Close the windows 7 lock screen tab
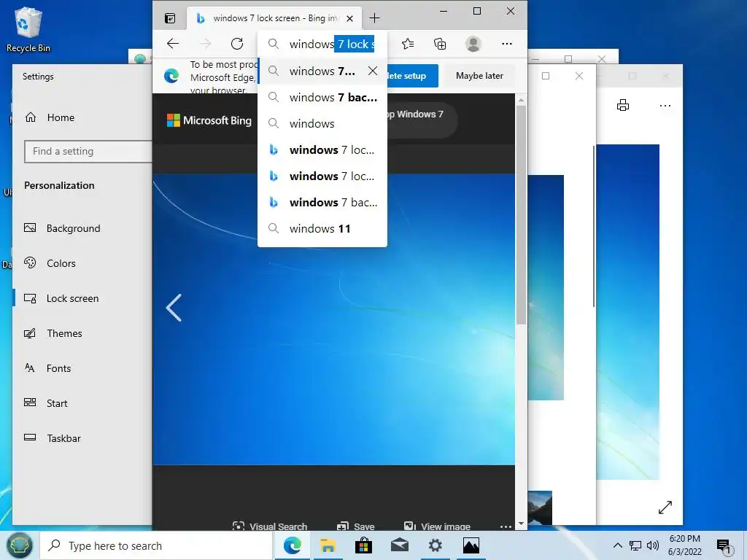This screenshot has height=560, width=747. tap(349, 18)
